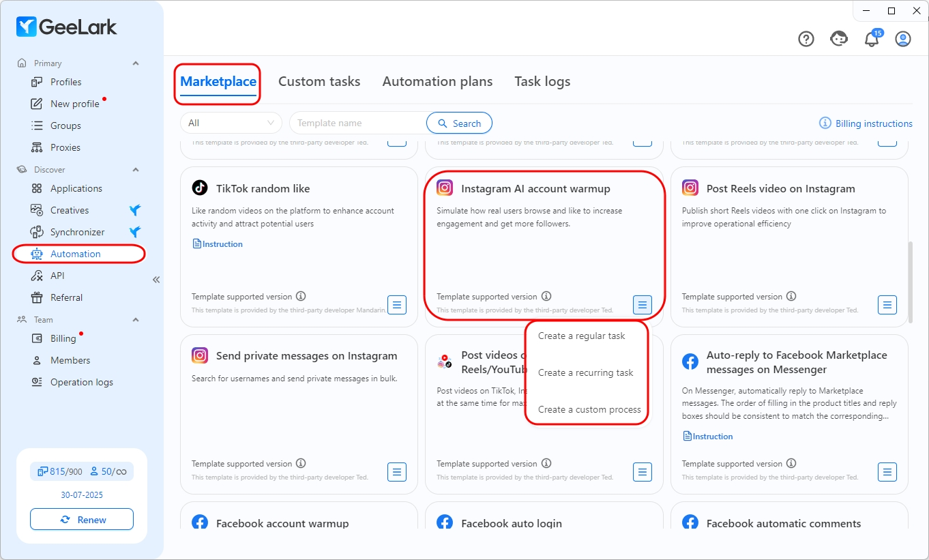Open the Help question mark icon
The width and height of the screenshot is (929, 560).
806,39
